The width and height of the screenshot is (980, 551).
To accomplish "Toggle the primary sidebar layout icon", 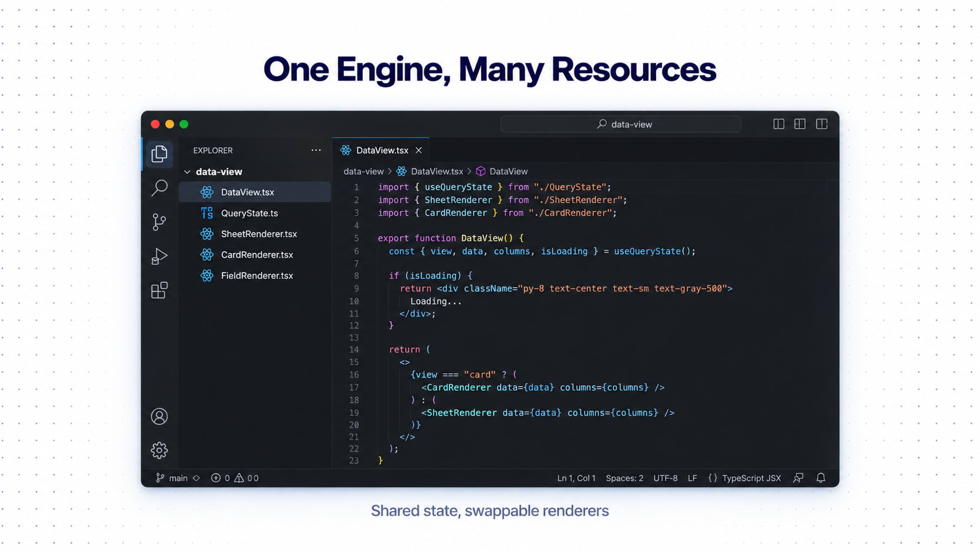I will (x=779, y=124).
